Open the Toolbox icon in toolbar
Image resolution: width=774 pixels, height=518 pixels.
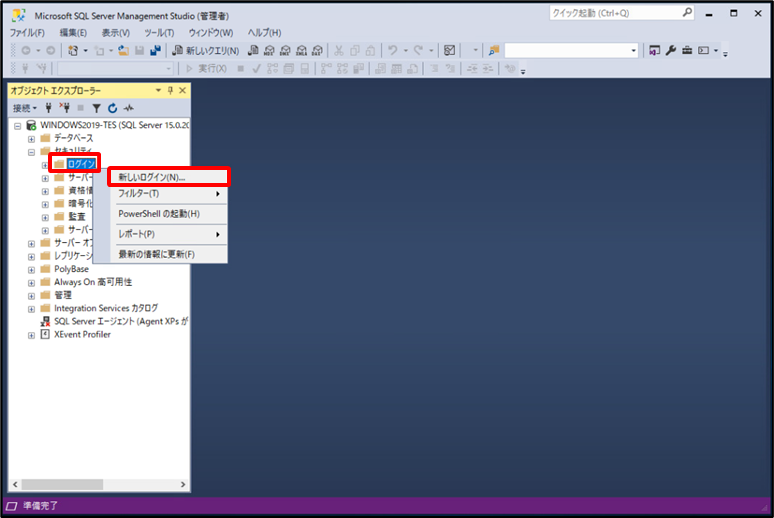[x=687, y=50]
